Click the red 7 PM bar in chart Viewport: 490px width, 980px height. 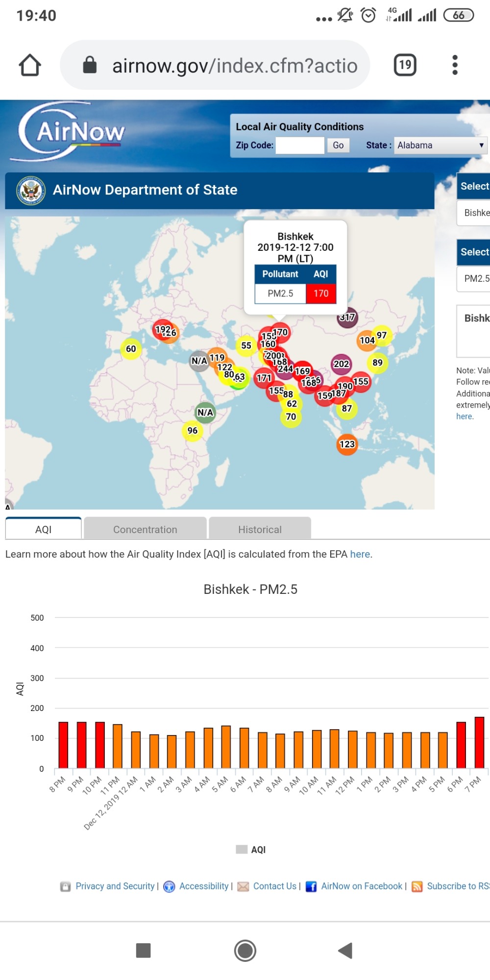point(479,742)
